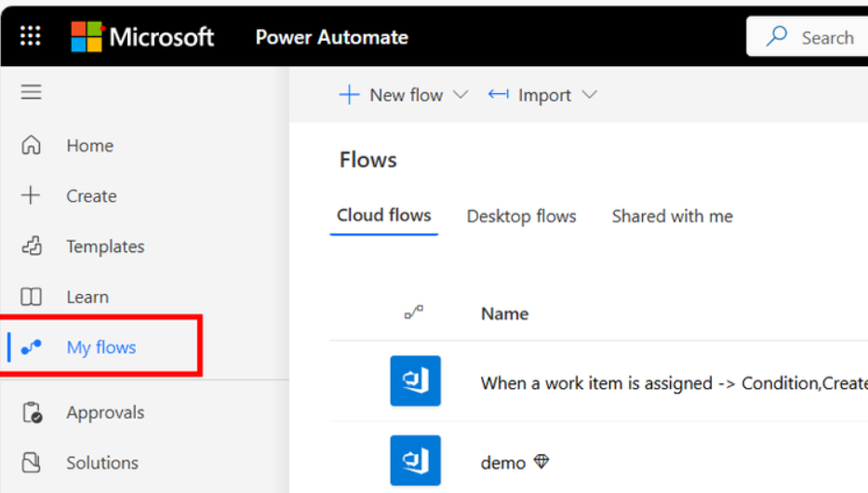Open the 'When a work item is assigned' flow
Image resolution: width=868 pixels, height=493 pixels.
point(674,383)
